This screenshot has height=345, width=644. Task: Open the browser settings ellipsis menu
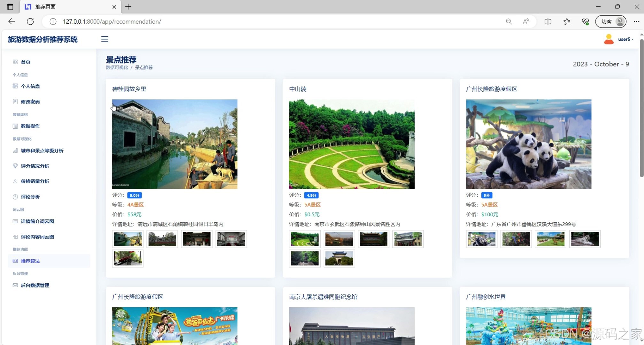pos(636,21)
